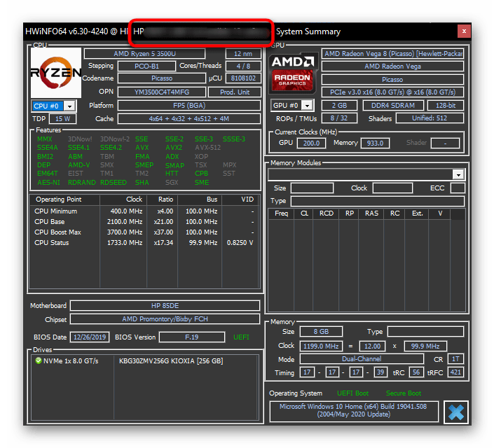Select the CPU Minimum row

(144, 211)
